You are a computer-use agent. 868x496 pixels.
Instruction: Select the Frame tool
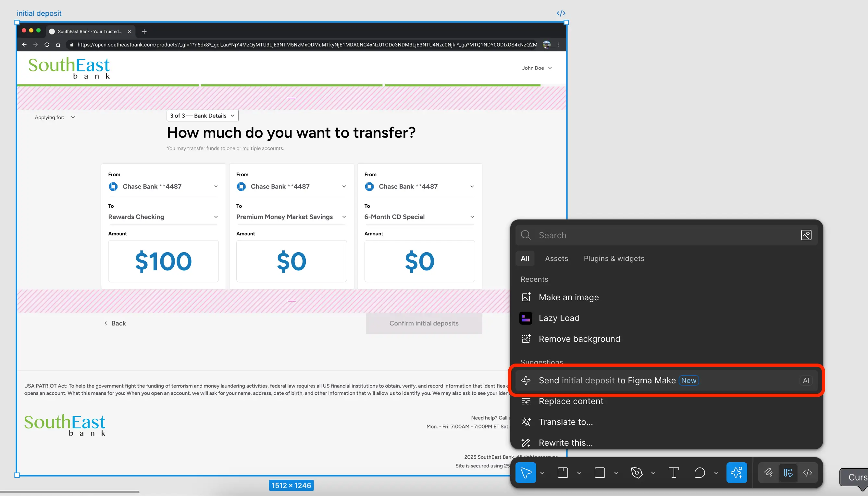coord(563,473)
